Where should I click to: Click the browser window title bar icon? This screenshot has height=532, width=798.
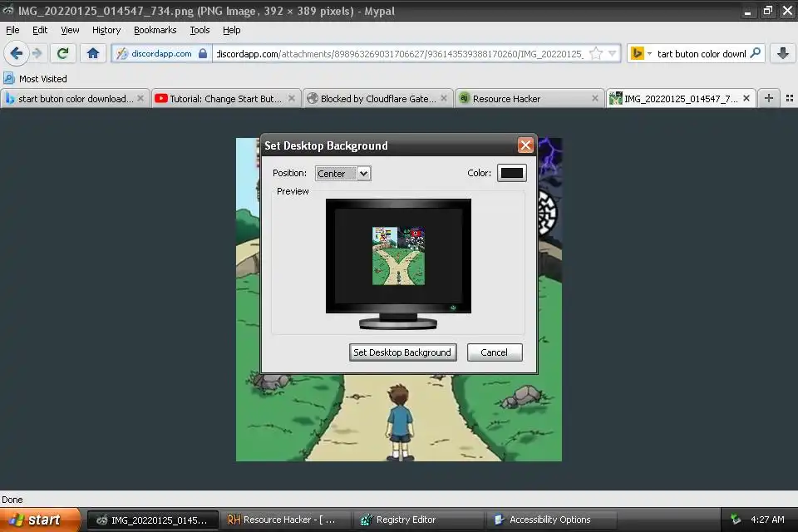8,10
